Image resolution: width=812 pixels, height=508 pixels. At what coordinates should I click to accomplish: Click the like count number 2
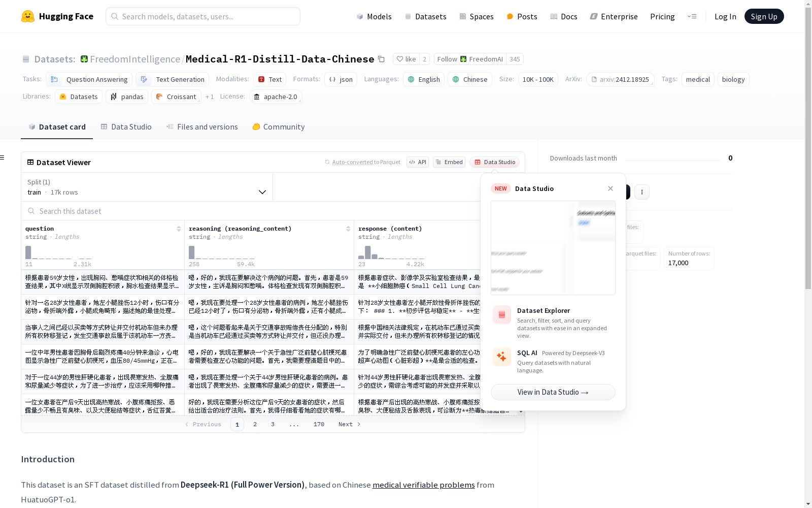click(x=425, y=59)
